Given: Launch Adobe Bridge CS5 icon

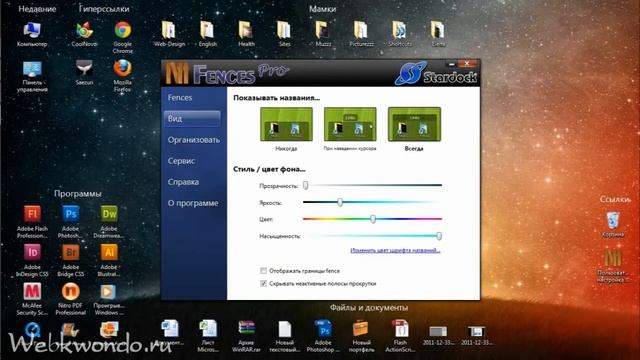Looking at the screenshot, I should (71, 260).
